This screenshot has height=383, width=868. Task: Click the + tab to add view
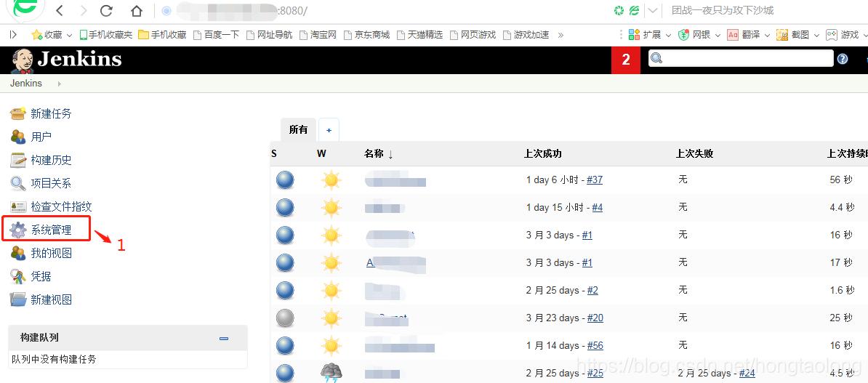pos(329,130)
